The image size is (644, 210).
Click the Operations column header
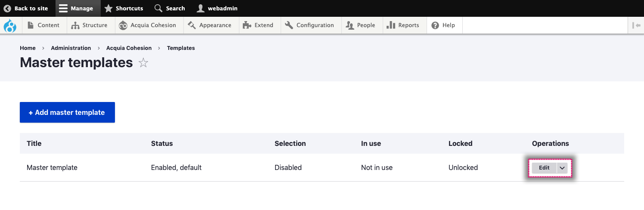click(x=551, y=143)
